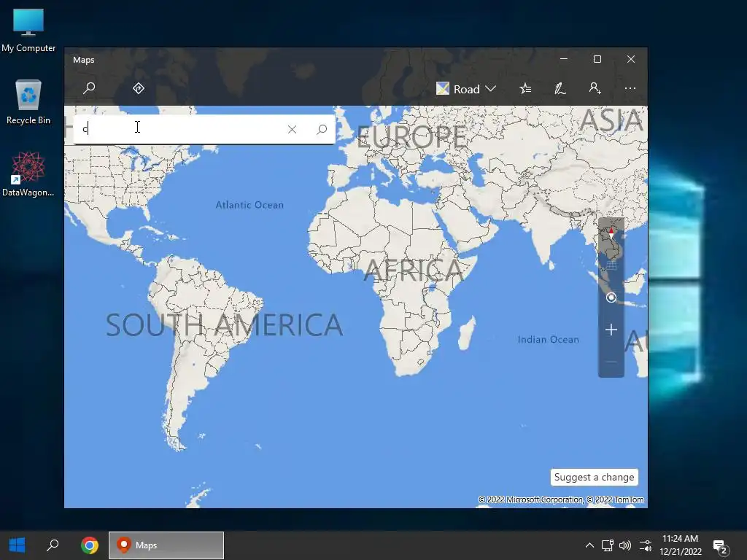Toggle tilt view grid button
Image resolution: width=747 pixels, height=560 pixels.
pyautogui.click(x=611, y=265)
